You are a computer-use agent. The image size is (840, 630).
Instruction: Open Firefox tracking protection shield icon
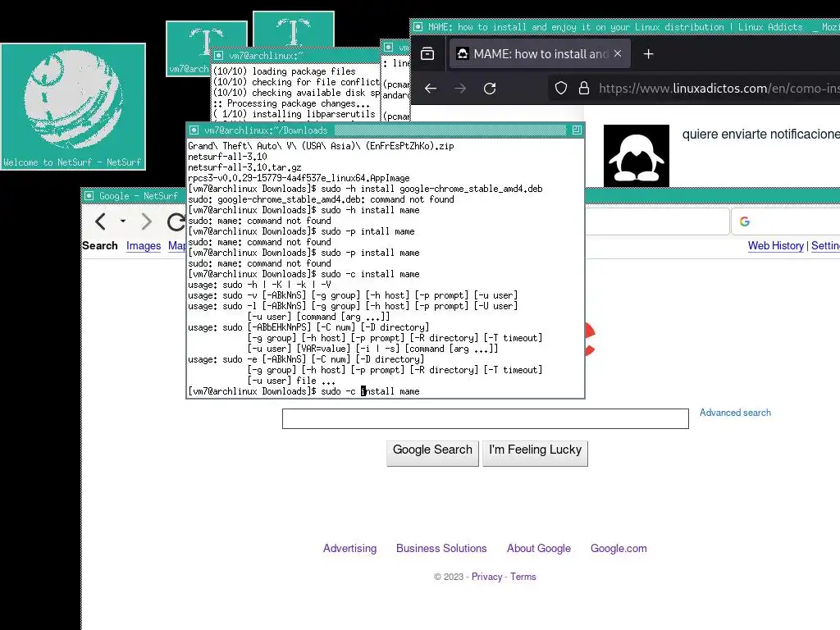coord(561,89)
